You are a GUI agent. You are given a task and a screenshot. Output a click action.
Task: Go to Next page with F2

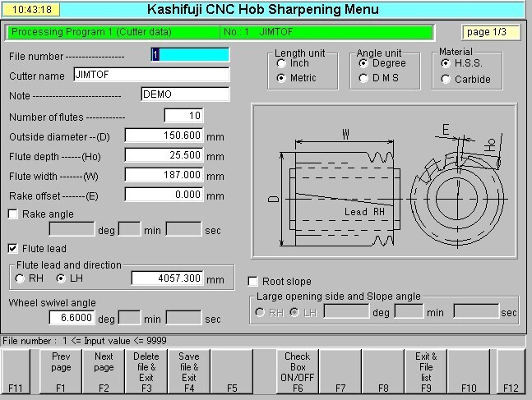click(104, 371)
